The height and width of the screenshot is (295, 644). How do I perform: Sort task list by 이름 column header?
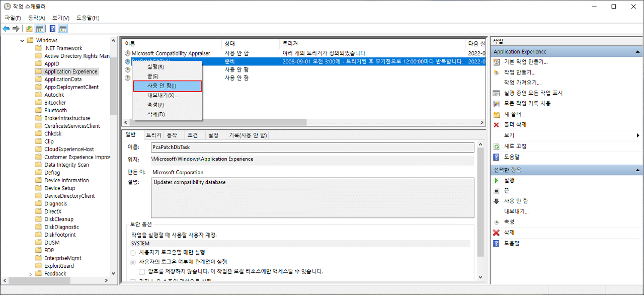pos(172,44)
